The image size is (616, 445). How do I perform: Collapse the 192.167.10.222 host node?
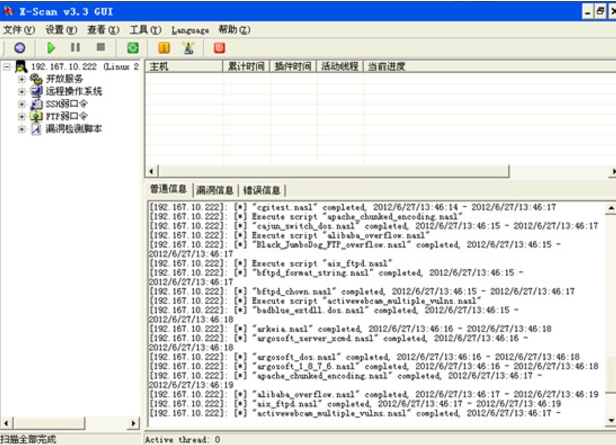click(x=7, y=67)
